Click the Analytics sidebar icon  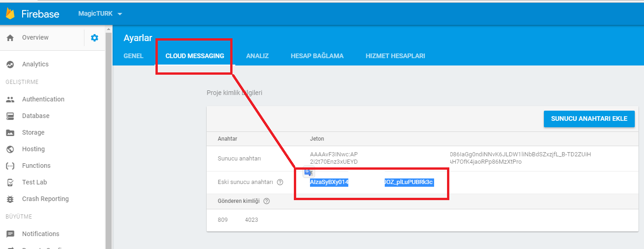click(x=10, y=65)
